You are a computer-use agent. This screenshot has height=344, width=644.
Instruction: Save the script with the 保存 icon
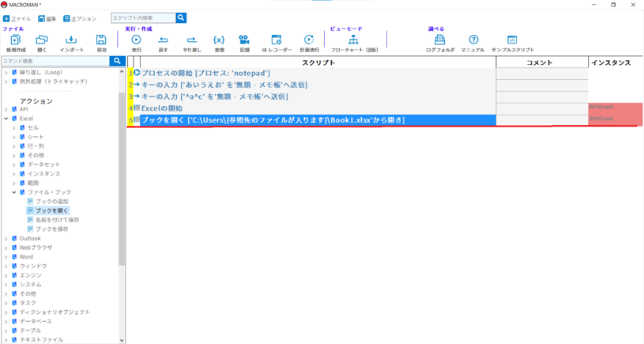pyautogui.click(x=101, y=40)
